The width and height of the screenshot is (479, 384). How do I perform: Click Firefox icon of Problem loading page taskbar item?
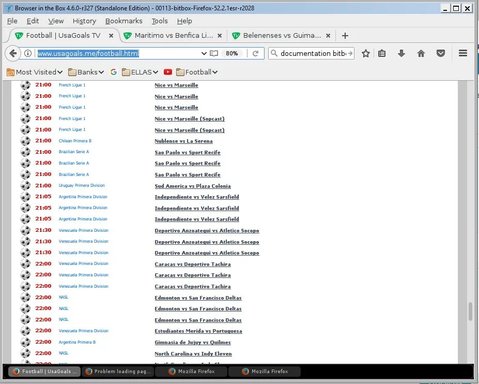pyautogui.click(x=89, y=371)
